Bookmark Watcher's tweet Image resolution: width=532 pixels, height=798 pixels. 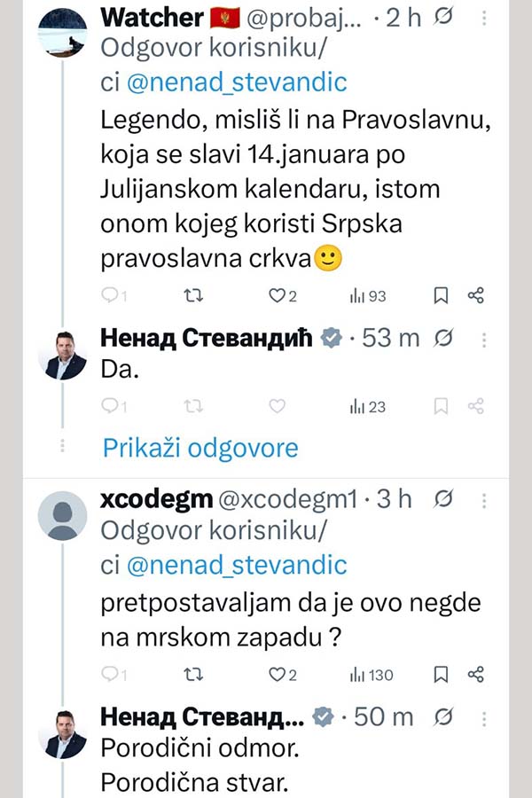tap(441, 295)
